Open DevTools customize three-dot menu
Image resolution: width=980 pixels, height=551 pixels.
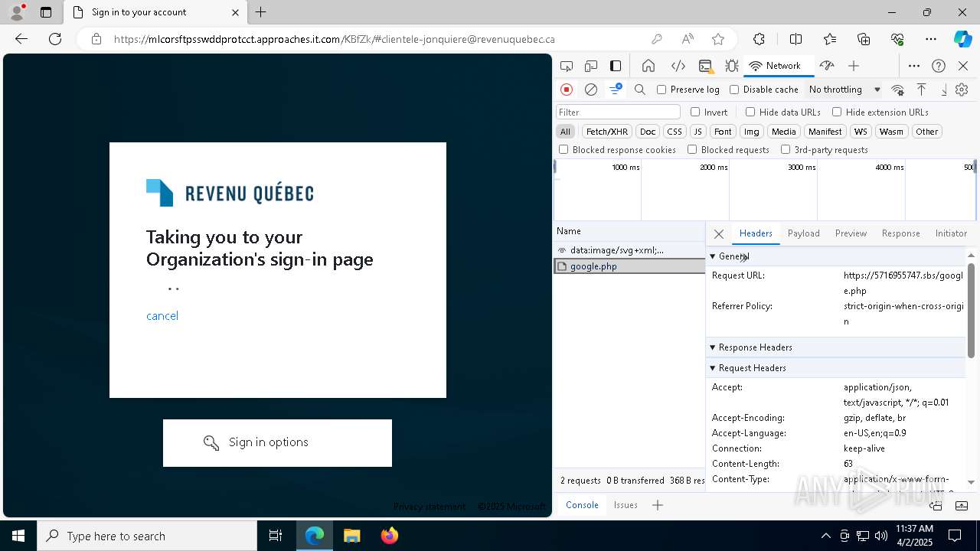click(x=913, y=66)
